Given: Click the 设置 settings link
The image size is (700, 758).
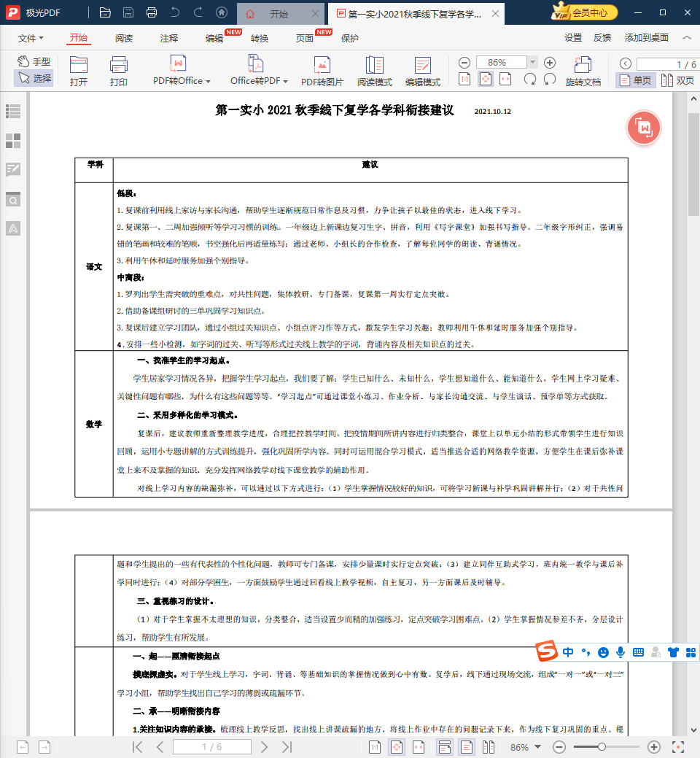Looking at the screenshot, I should click(573, 38).
